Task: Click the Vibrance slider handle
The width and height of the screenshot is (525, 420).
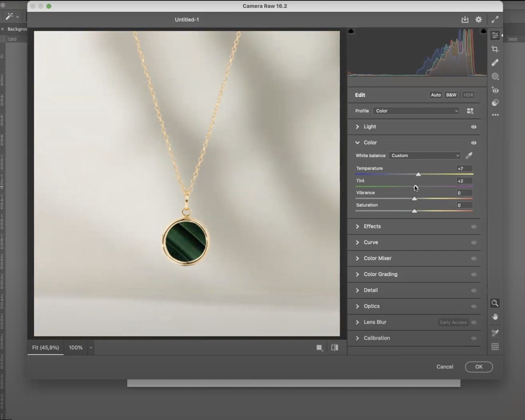Action: point(414,199)
